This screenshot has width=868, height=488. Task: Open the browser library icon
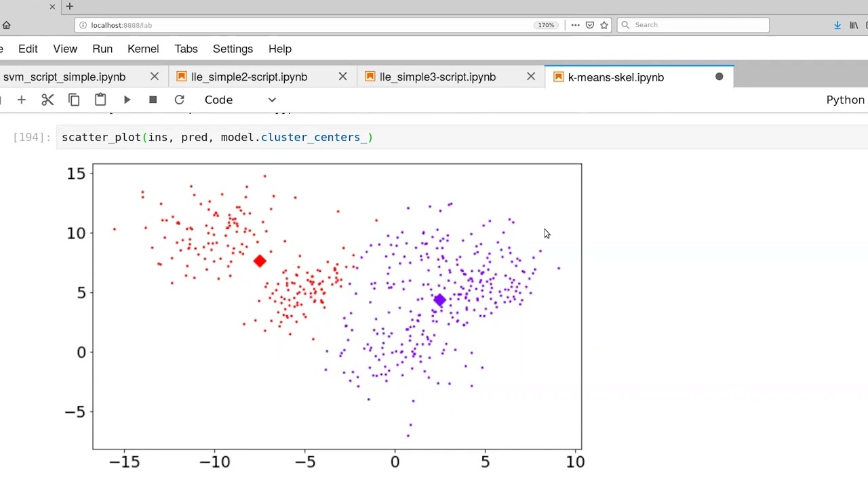click(x=854, y=25)
